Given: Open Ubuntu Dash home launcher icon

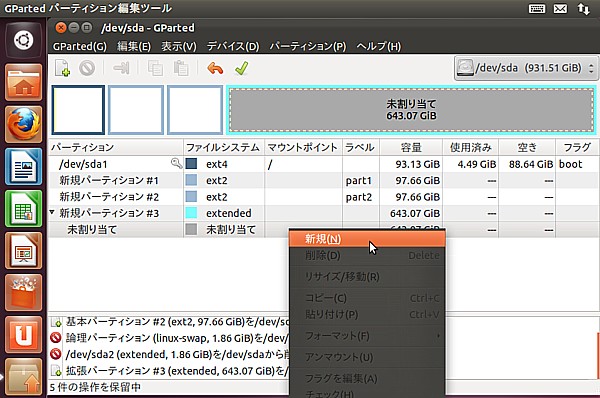Looking at the screenshot, I should 23,40.
